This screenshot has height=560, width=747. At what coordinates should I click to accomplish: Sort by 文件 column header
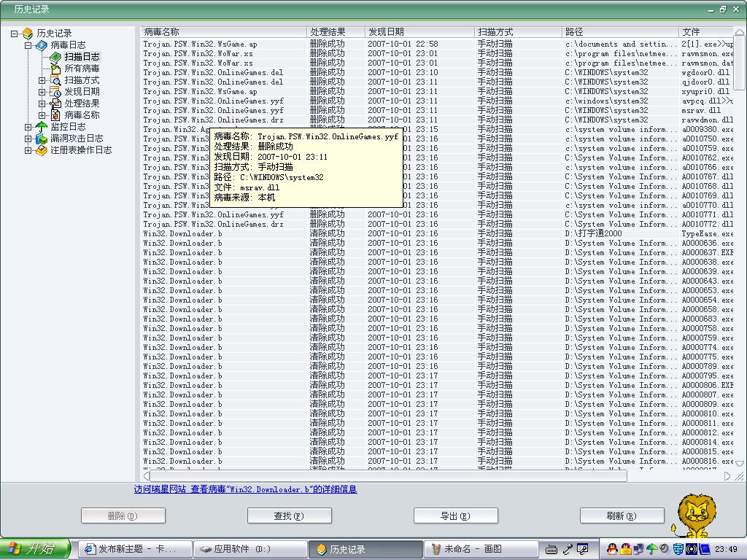706,32
